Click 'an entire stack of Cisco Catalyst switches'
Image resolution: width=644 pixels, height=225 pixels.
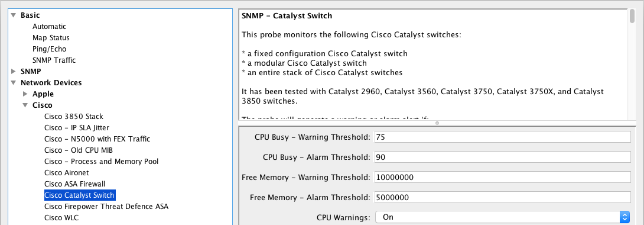click(322, 73)
